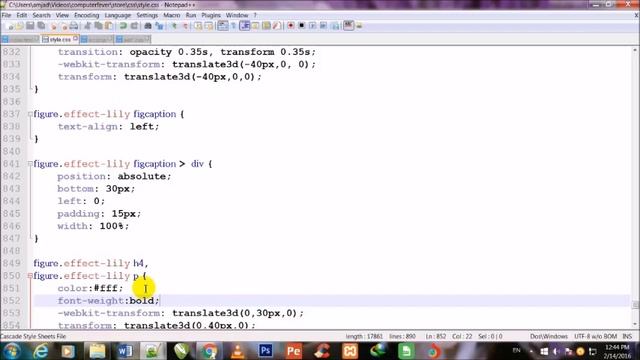Open Google Chrome from the taskbar
The height and width of the screenshot is (360, 640).
tap(209, 351)
